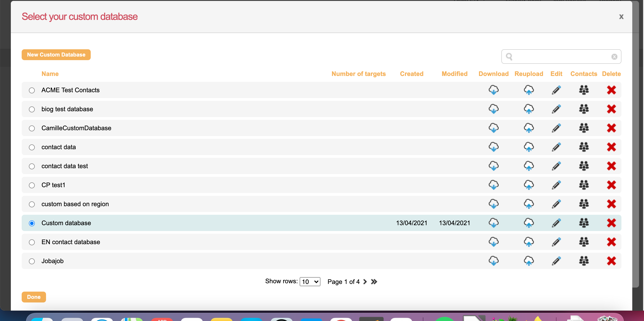Open contacts for EN contact database
Screen dimensions: 644x321
tap(584, 242)
